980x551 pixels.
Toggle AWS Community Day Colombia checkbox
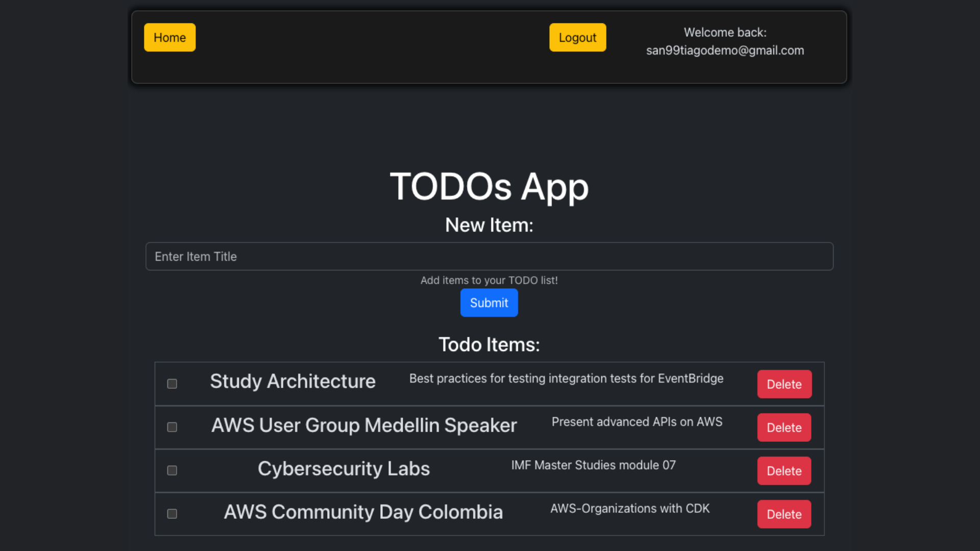pyautogui.click(x=172, y=514)
